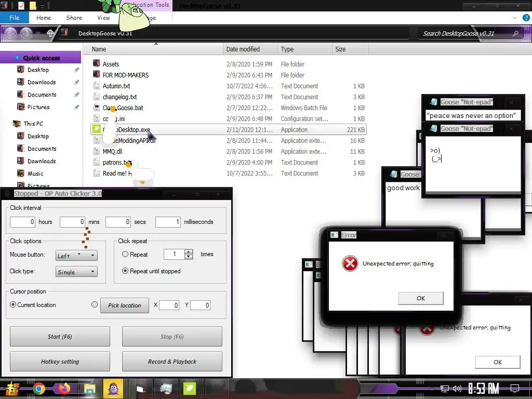Click the Y coordinate input field

[200, 305]
